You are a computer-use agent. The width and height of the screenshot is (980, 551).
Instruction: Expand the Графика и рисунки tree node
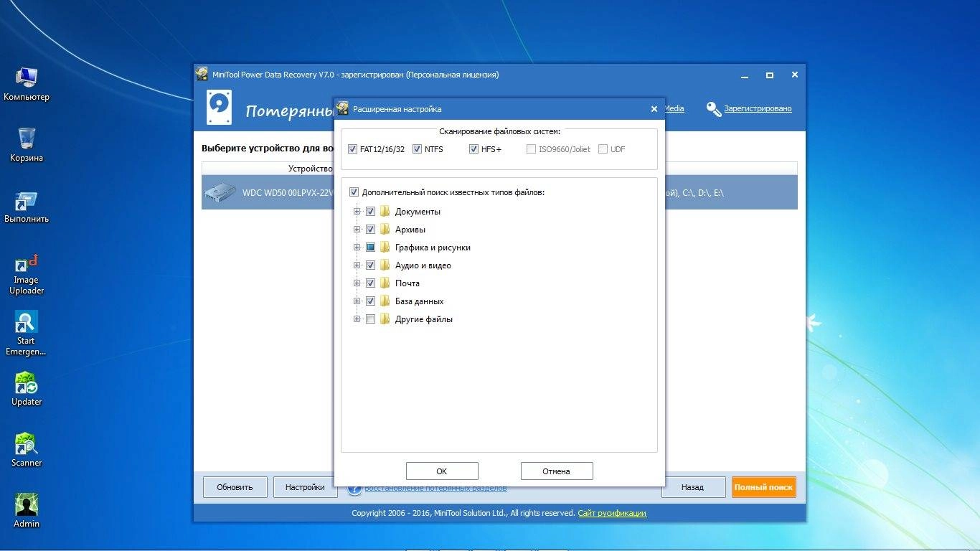357,248
